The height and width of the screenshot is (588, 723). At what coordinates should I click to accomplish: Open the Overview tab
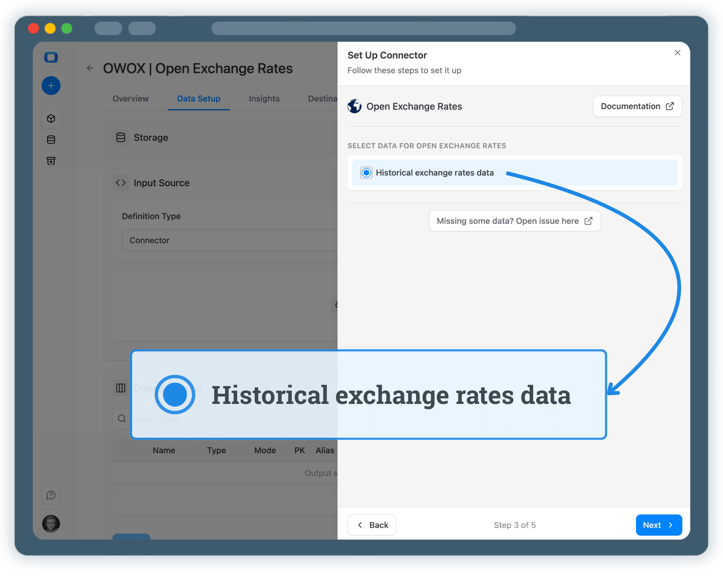tap(130, 99)
